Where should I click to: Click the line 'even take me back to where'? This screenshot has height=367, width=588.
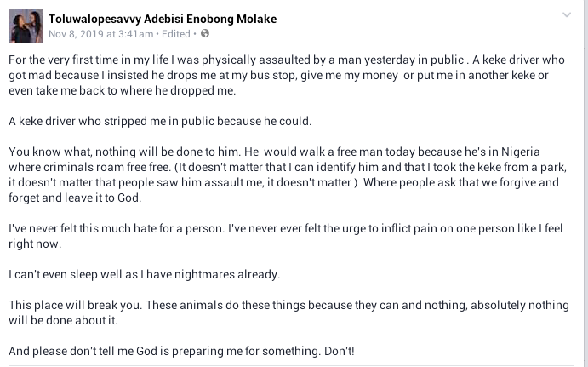tap(123, 91)
